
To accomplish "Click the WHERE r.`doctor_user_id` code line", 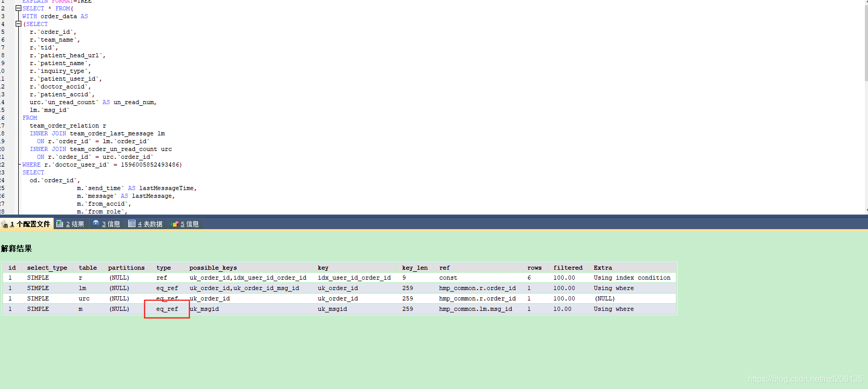I will (x=102, y=165).
